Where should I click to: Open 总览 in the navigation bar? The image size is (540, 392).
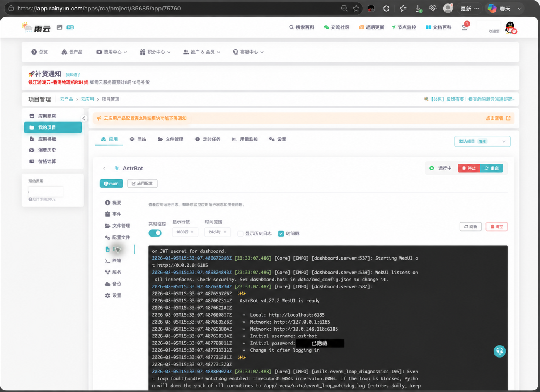[x=39, y=52]
